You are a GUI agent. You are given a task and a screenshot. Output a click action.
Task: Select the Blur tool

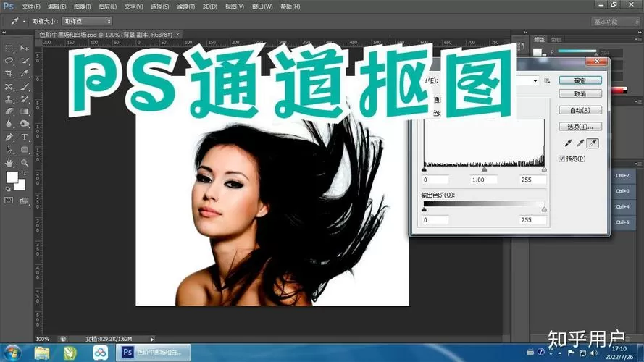point(9,124)
